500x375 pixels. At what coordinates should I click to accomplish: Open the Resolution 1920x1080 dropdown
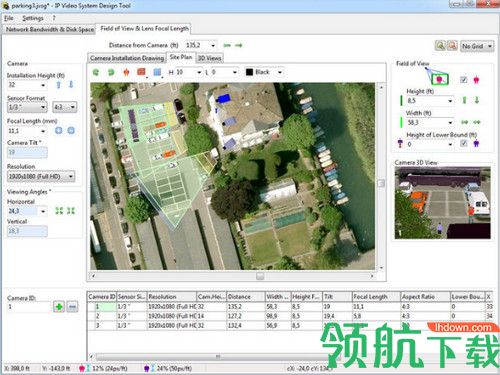(41, 176)
